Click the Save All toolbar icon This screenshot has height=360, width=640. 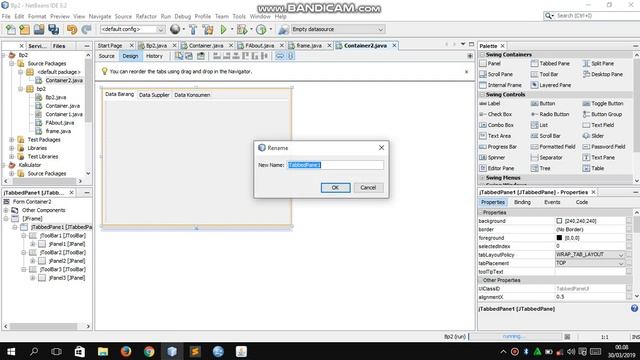pyautogui.click(x=53, y=29)
